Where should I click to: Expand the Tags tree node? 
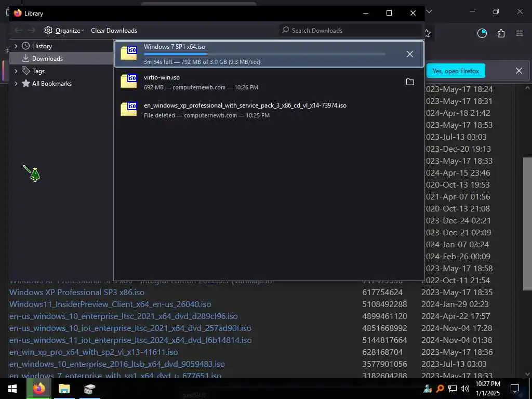pyautogui.click(x=16, y=71)
